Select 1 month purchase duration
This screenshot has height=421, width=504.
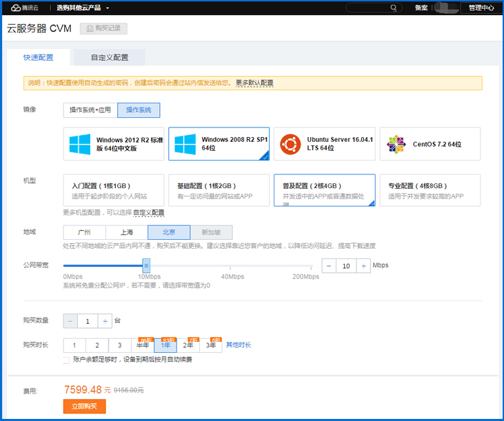coord(74,345)
